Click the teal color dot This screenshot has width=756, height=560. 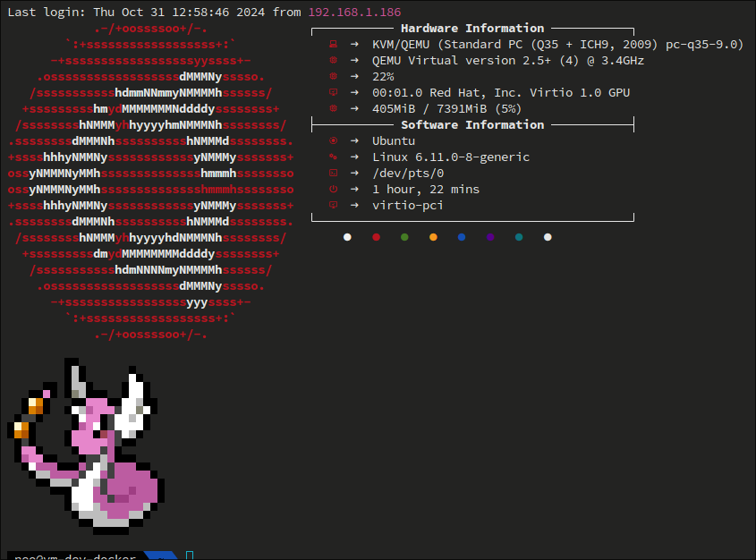519,237
